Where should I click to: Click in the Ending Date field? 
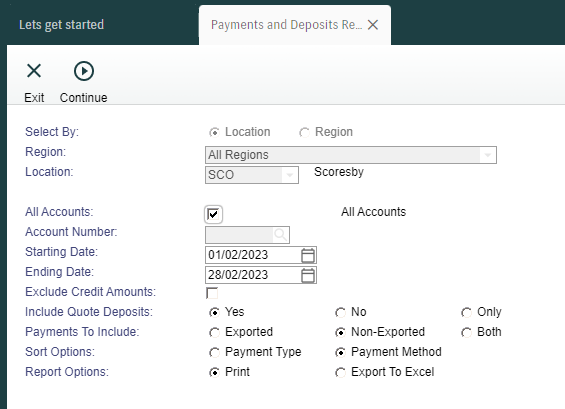pyautogui.click(x=253, y=275)
